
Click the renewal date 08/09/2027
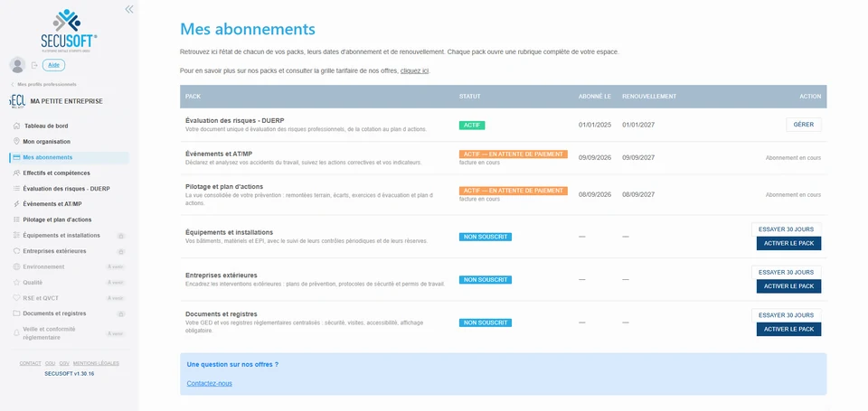pyautogui.click(x=638, y=195)
